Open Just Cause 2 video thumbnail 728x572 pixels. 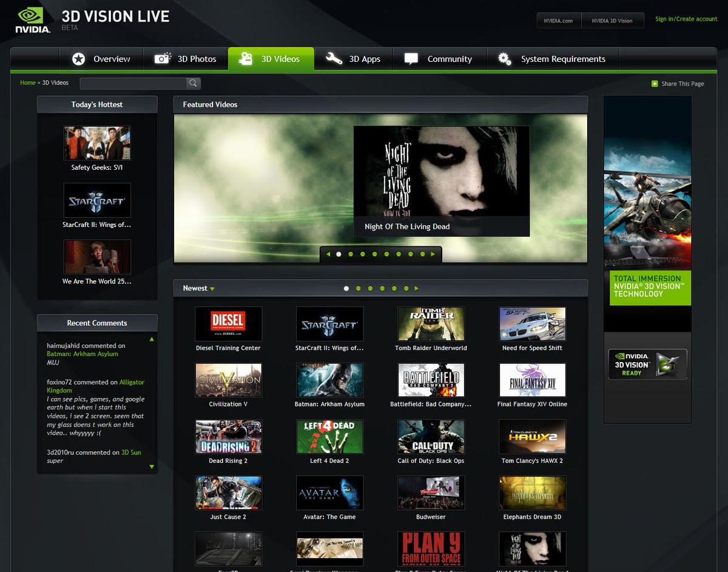pyautogui.click(x=229, y=493)
